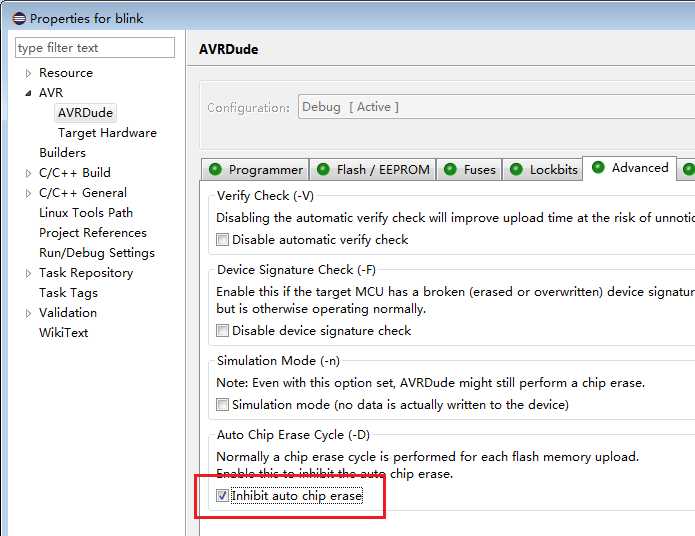The height and width of the screenshot is (536, 695).
Task: Open Run/Debug Settings page
Action: [x=97, y=253]
